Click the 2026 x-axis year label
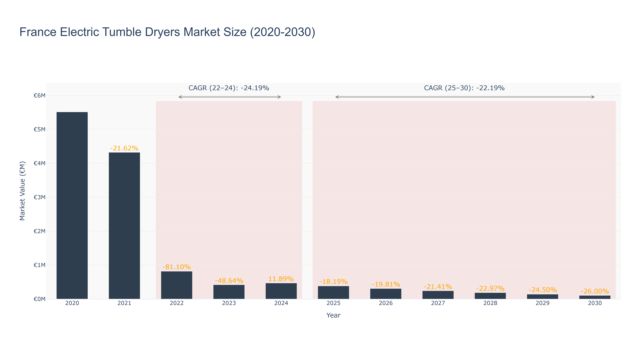 point(385,303)
